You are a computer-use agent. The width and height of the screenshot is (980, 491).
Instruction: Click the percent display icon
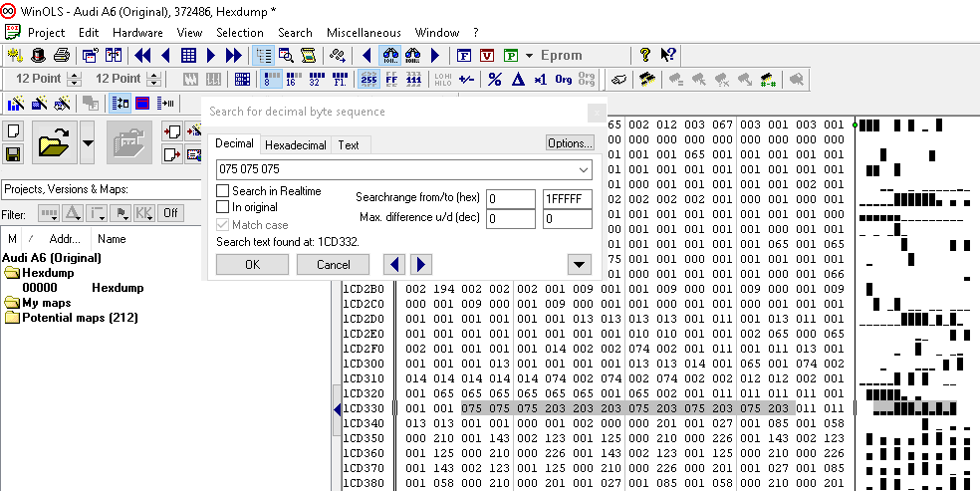pos(495,80)
